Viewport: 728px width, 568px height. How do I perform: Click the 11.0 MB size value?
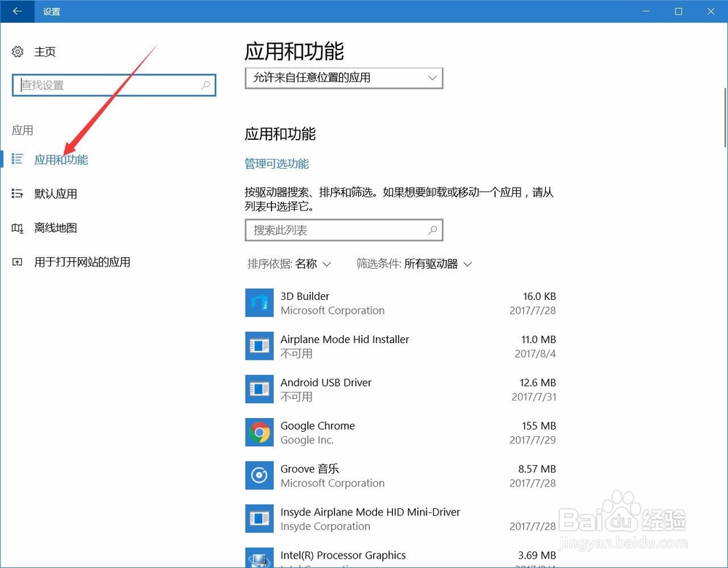[539, 339]
